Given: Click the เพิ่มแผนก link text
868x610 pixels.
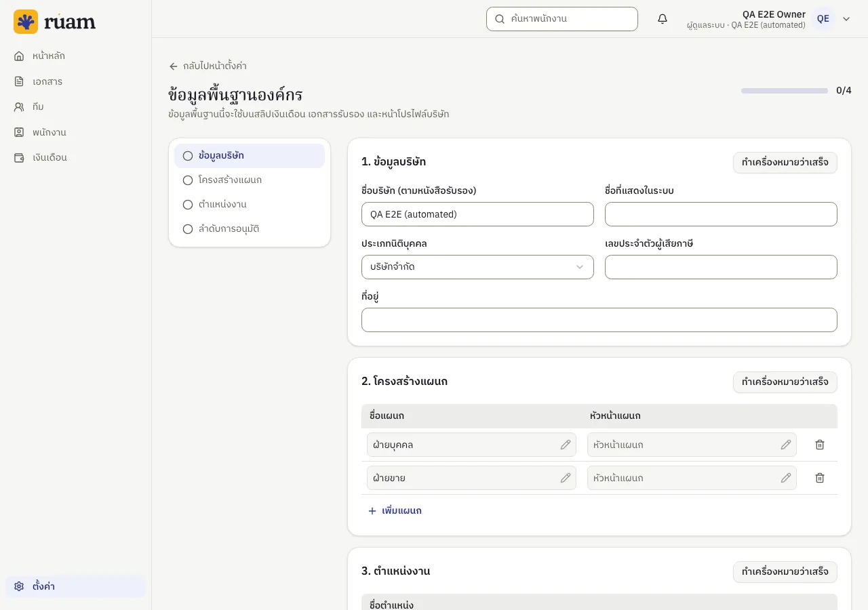Looking at the screenshot, I should pos(401,511).
